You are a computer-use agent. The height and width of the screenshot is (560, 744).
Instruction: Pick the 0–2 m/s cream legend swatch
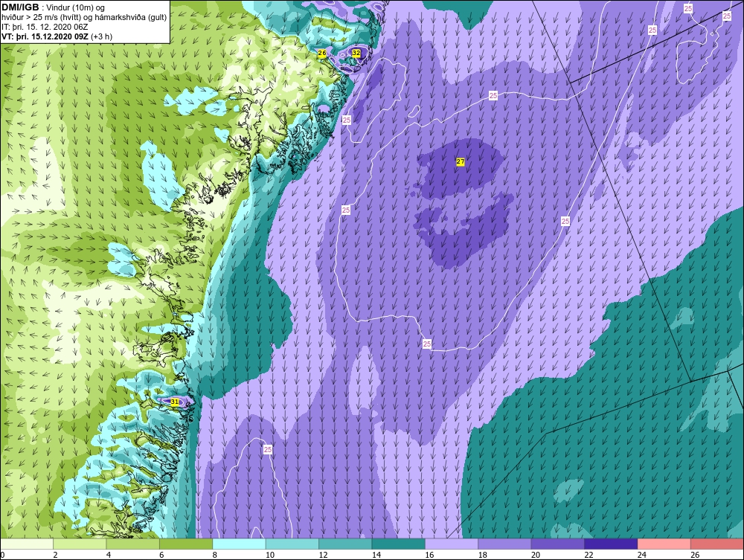(27, 544)
